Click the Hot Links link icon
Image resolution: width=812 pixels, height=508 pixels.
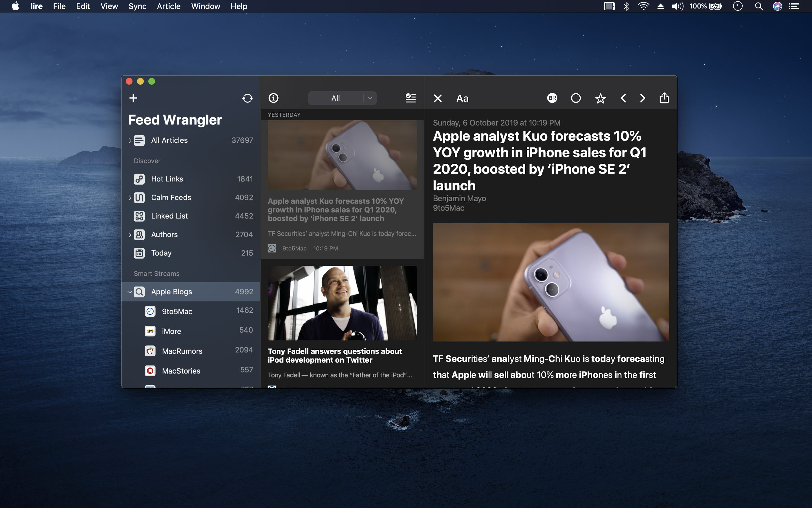tap(139, 179)
